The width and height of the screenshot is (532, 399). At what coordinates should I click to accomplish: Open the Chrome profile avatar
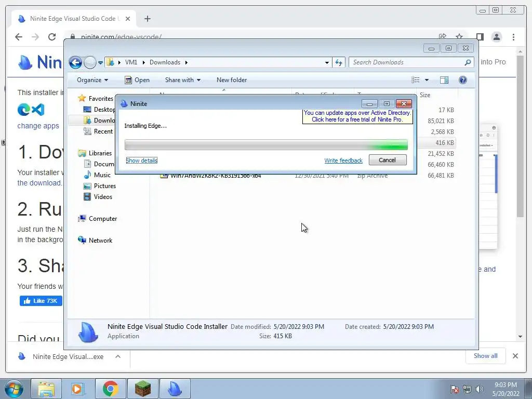pos(497,37)
